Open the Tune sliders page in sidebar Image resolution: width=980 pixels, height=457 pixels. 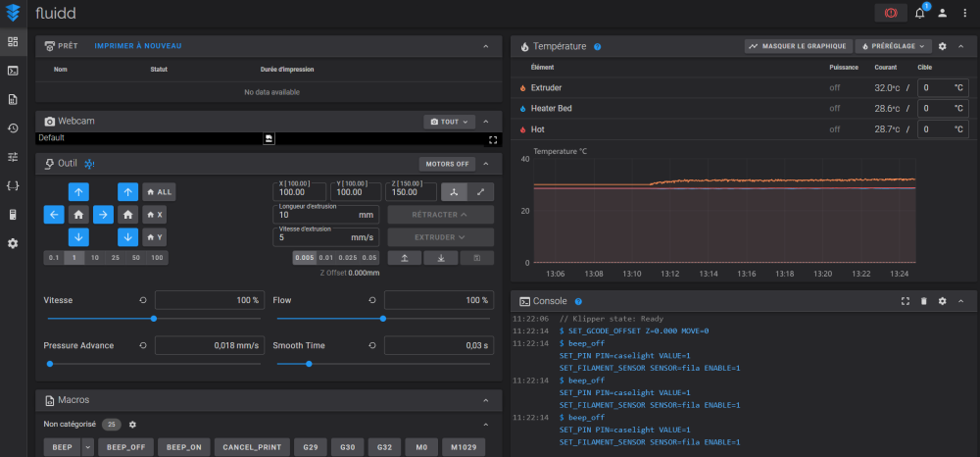pos(13,157)
